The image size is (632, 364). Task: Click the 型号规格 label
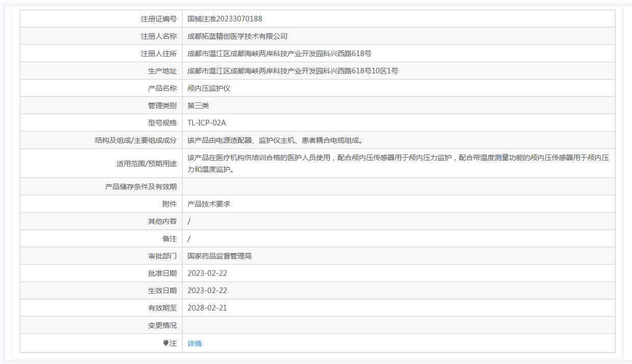(162, 123)
